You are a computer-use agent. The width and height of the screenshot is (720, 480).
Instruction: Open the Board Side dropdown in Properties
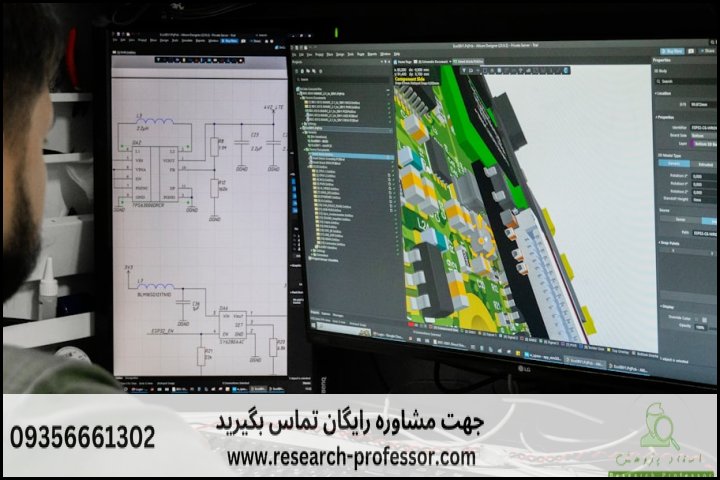703,136
